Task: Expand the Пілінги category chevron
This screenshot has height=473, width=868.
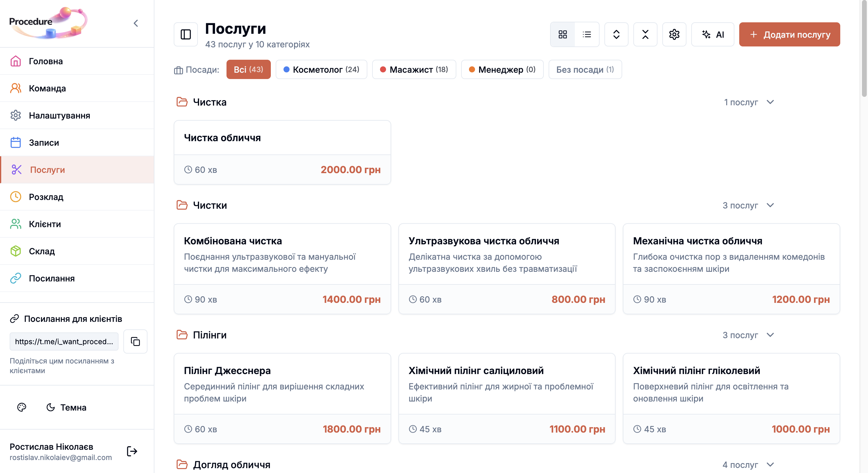Action: coord(770,335)
